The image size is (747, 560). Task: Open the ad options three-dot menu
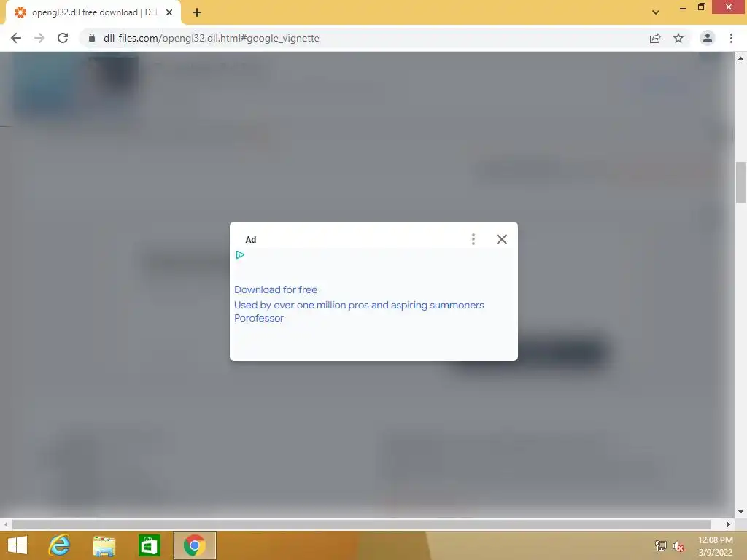coord(473,239)
